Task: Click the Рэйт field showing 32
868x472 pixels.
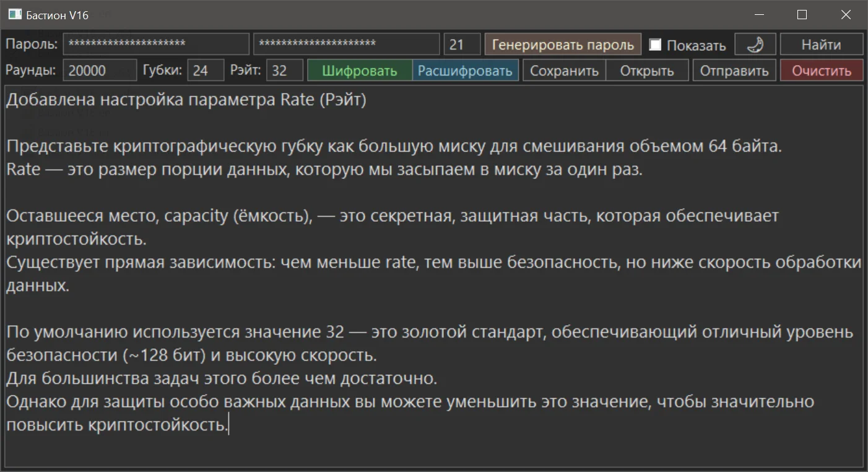Action: (x=285, y=70)
